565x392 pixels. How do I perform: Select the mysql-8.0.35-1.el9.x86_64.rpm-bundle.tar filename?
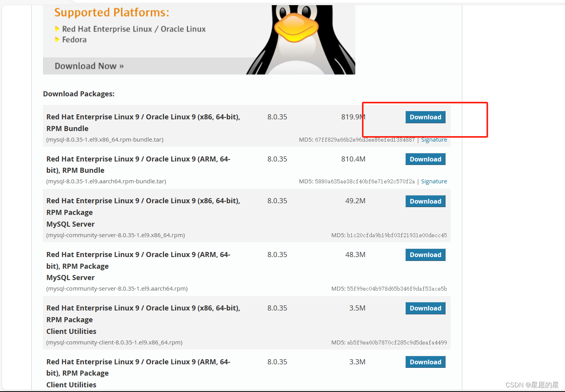(105, 139)
